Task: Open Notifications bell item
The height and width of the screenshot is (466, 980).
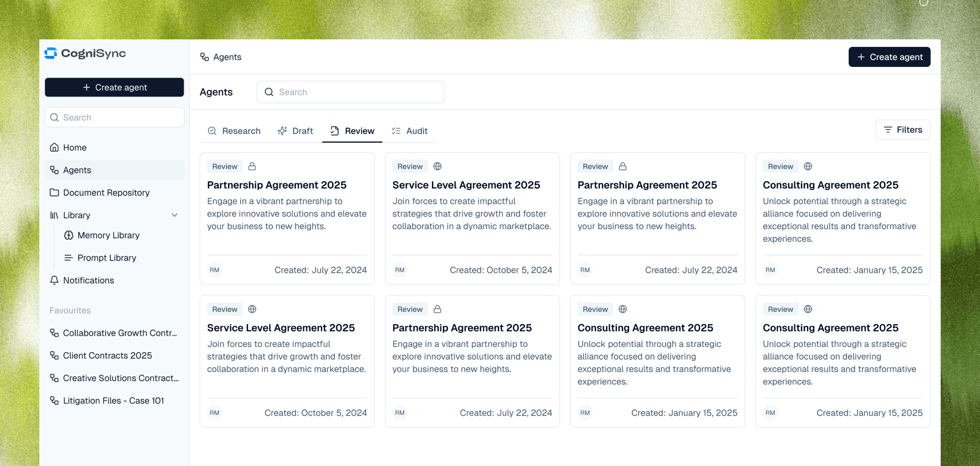Action: point(88,281)
